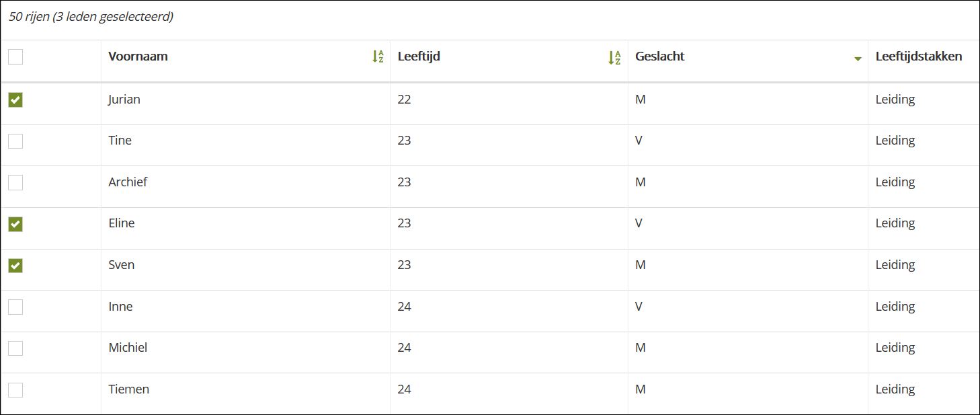Tick the checkbox for Inne

tap(15, 307)
